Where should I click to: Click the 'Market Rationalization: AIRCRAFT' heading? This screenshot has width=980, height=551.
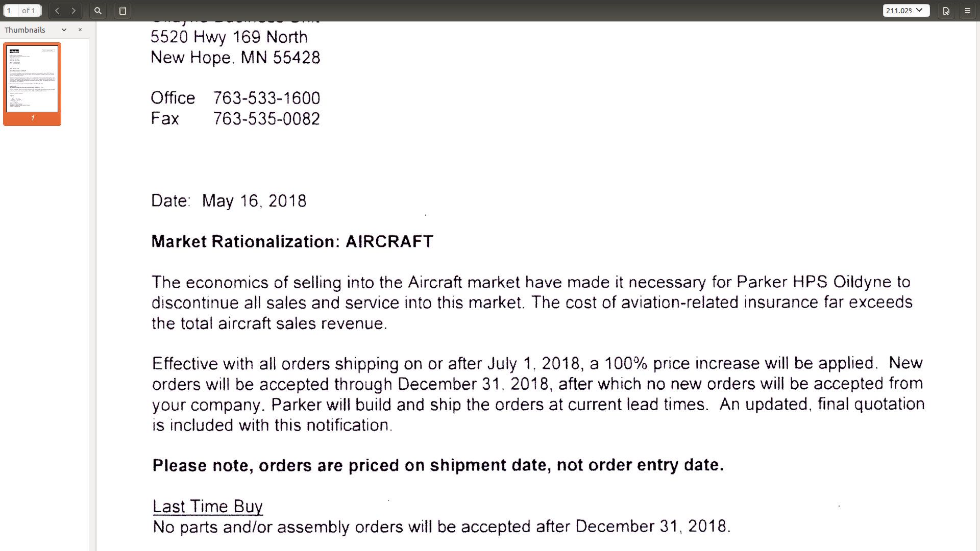pos(292,241)
